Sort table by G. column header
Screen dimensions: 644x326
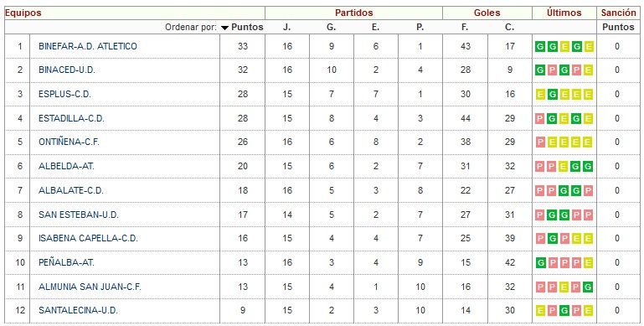click(331, 27)
